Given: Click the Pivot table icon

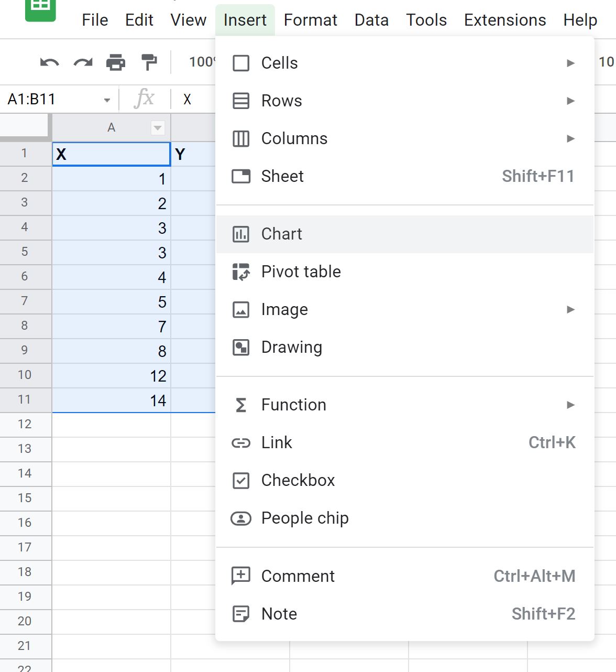Looking at the screenshot, I should click(x=241, y=272).
